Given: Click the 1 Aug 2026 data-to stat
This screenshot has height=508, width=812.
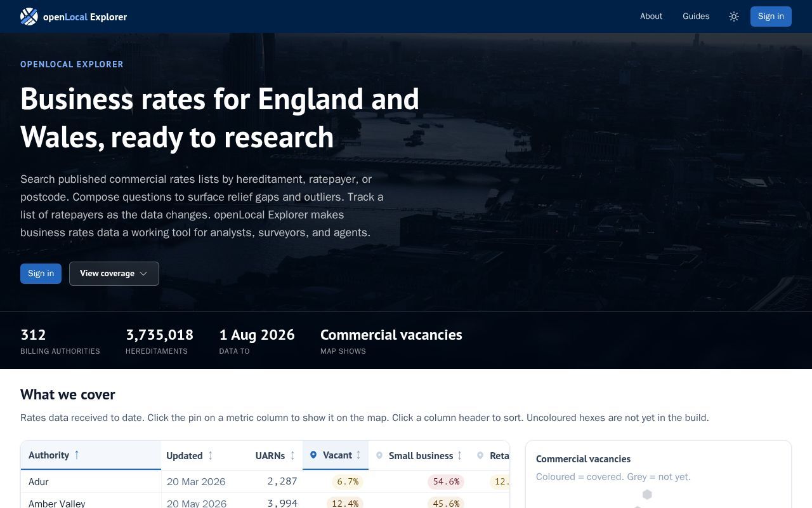Looking at the screenshot, I should point(257,340).
